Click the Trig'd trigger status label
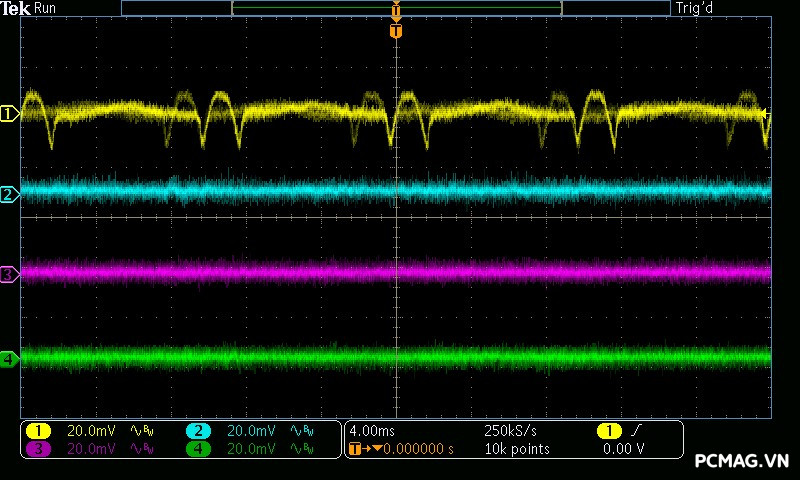This screenshot has width=800, height=480. coord(694,8)
